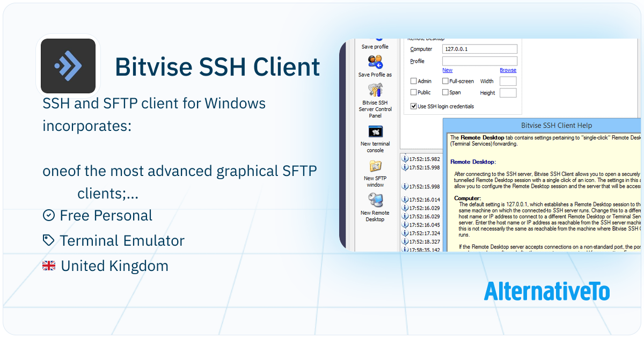Viewport: 644px width, 338px height.
Task: Click info icon of log entry 17:52:16.014
Action: click(405, 200)
